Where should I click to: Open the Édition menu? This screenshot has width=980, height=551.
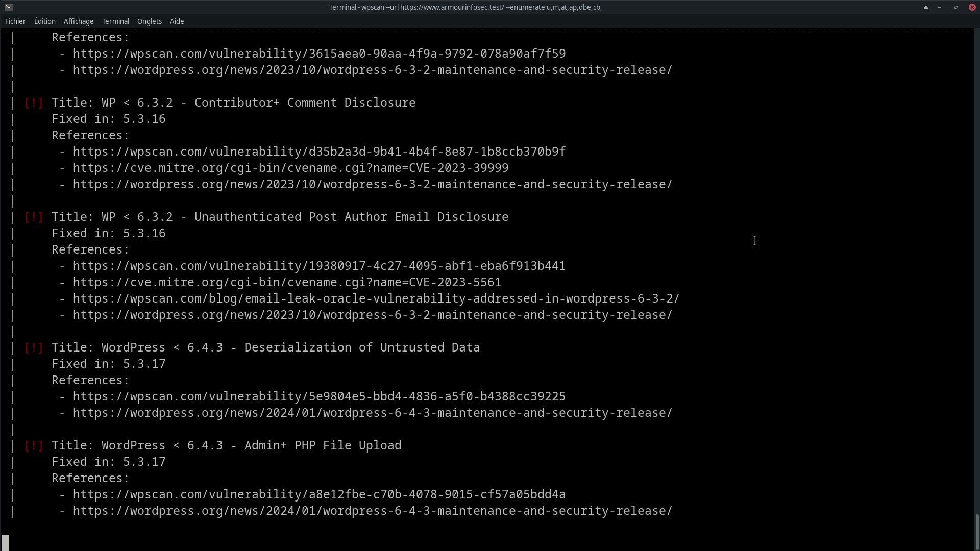tap(45, 21)
